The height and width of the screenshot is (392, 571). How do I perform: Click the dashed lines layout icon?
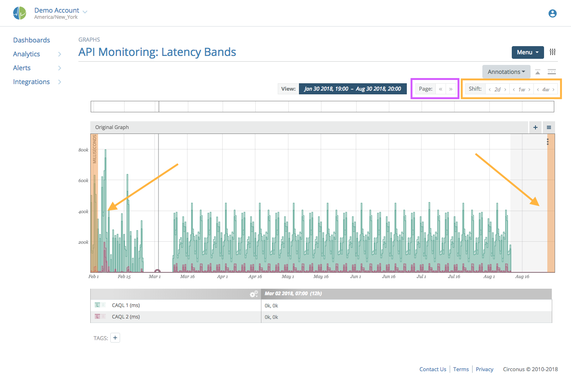point(551,72)
